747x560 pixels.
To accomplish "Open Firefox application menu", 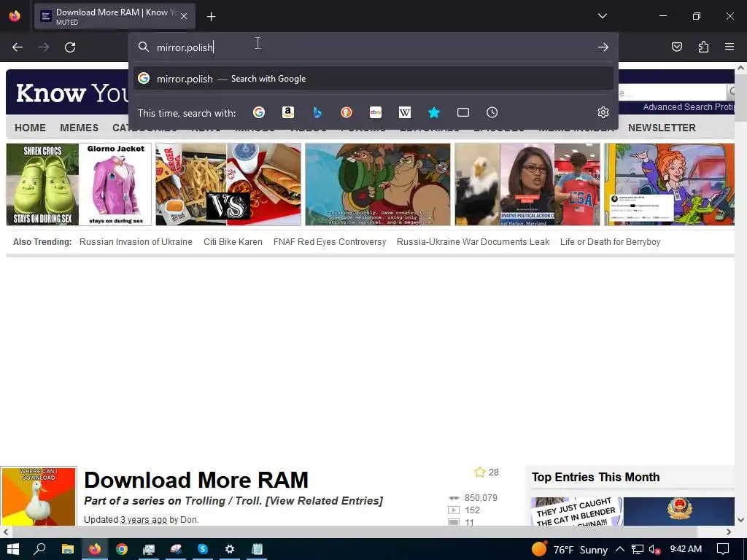I will tap(729, 47).
